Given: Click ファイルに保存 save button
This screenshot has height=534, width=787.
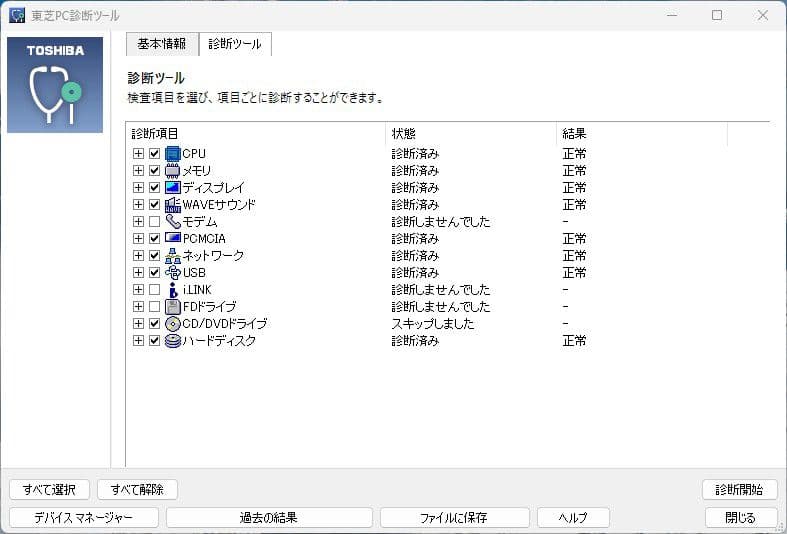Looking at the screenshot, I should click(x=454, y=517).
